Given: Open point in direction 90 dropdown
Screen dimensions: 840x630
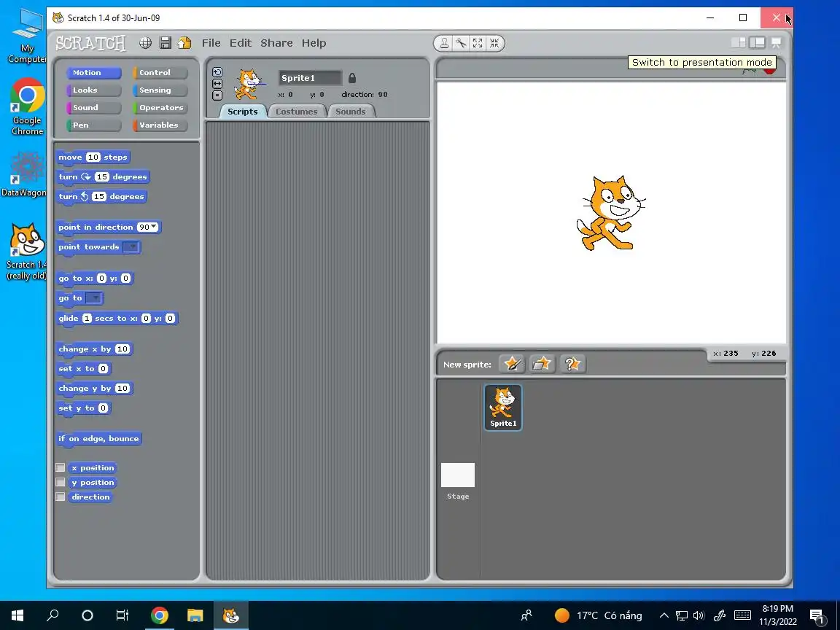Looking at the screenshot, I should (x=154, y=227).
